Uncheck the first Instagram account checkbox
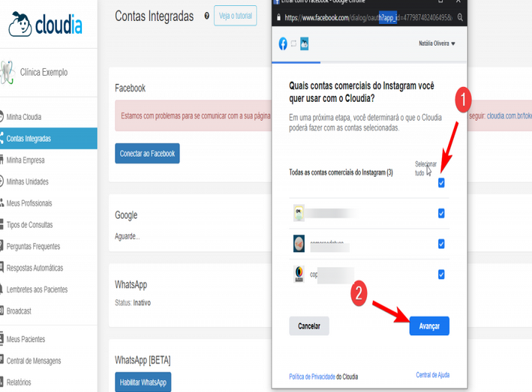This screenshot has width=532, height=392. point(441,214)
